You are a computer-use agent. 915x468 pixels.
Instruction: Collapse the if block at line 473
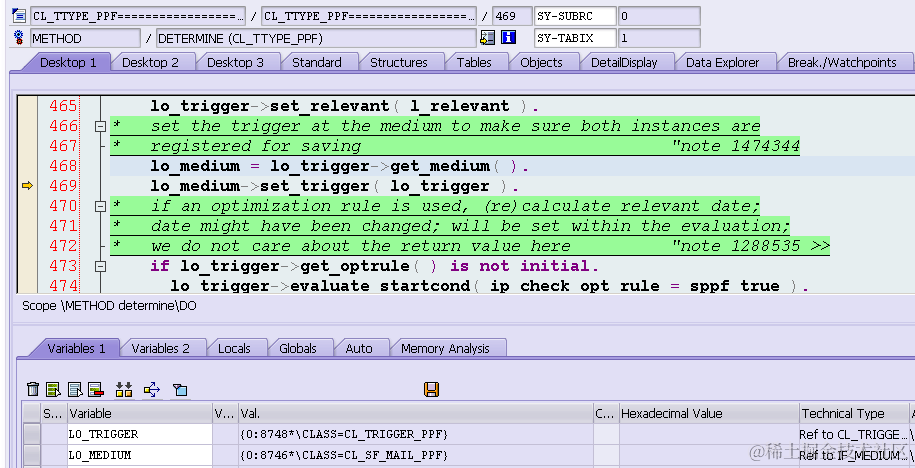coord(100,266)
